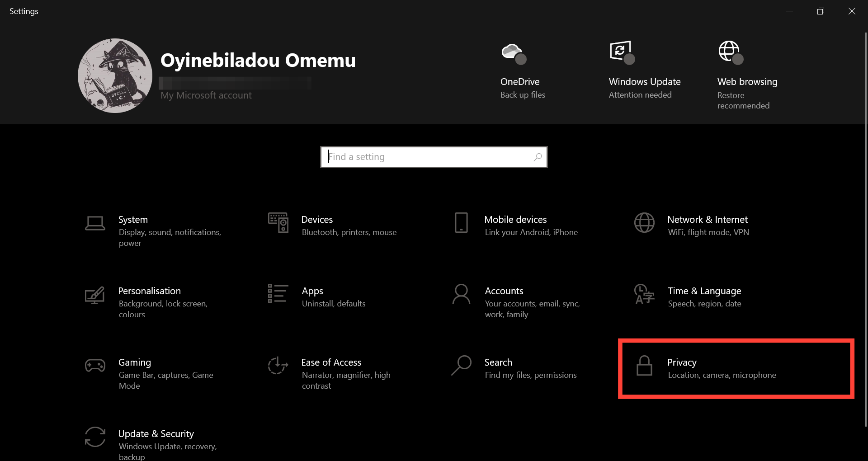Click the wizard cat profile picture
868x461 pixels.
[115, 75]
